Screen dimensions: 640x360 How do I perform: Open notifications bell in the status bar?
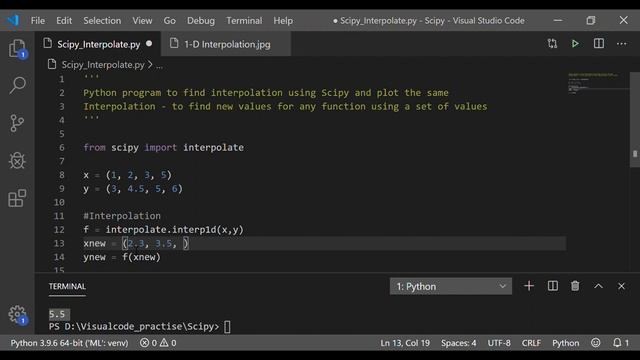coord(621,343)
